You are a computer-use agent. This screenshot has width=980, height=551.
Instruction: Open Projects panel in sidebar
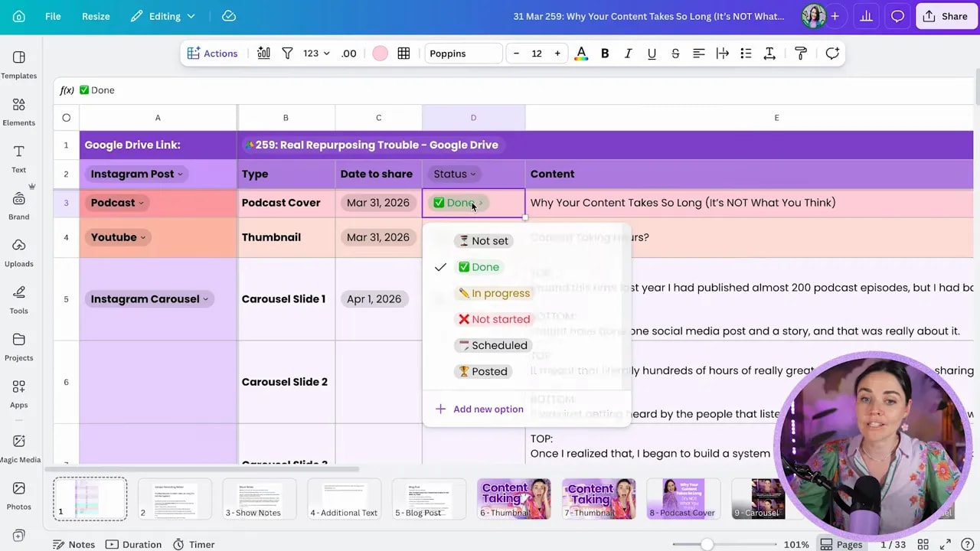[19, 347]
